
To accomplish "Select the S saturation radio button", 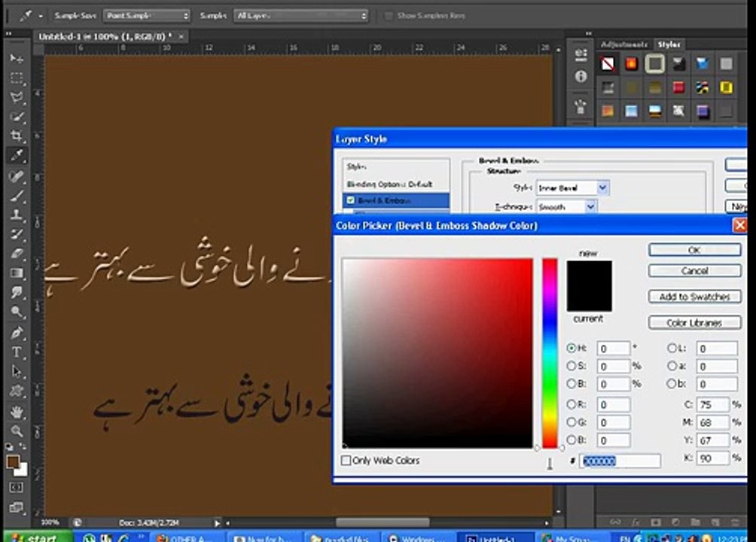I will coord(572,366).
